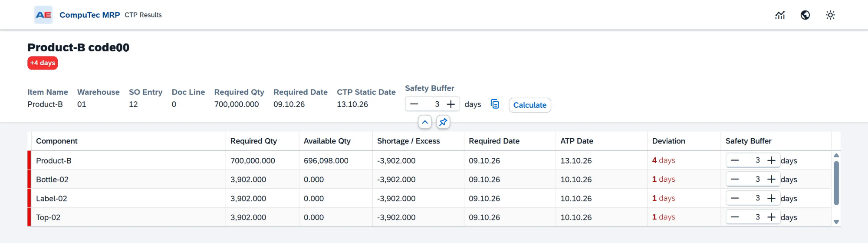Select the Top-02 component cell

click(x=128, y=217)
